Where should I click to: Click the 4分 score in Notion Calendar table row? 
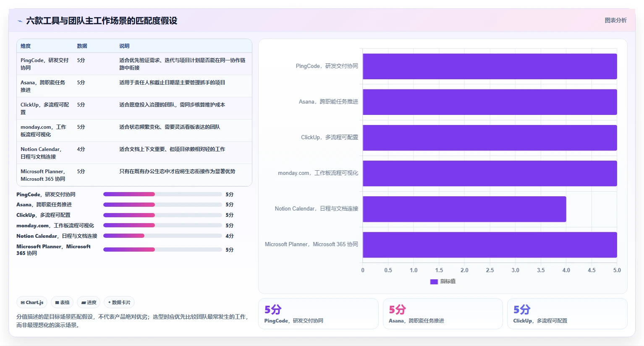(x=81, y=149)
